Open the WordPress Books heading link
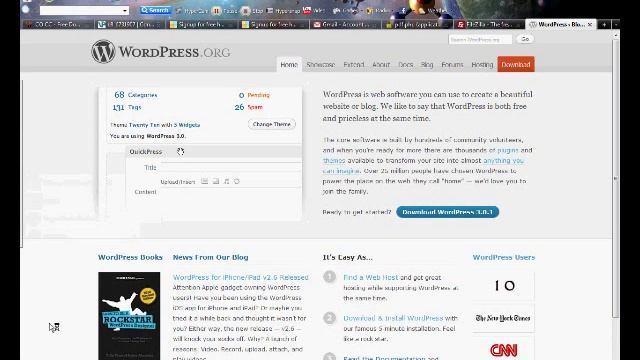This screenshot has width=640, height=360. coord(130,258)
